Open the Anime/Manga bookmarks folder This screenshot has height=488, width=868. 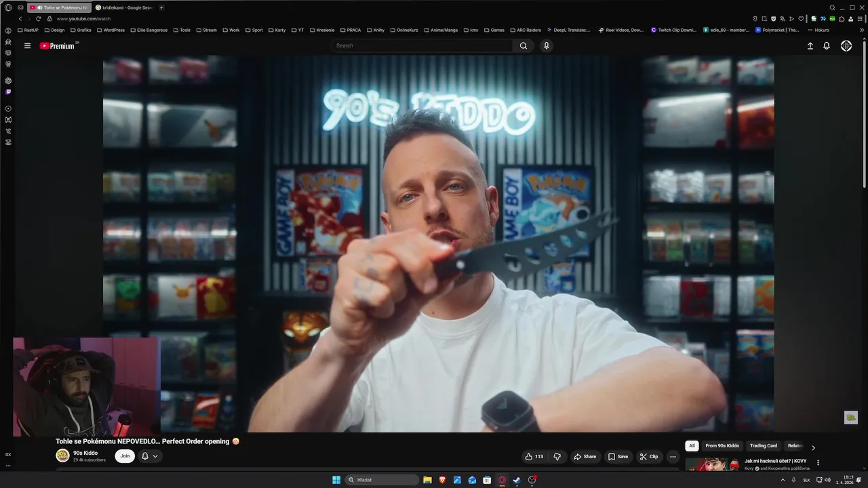(440, 30)
